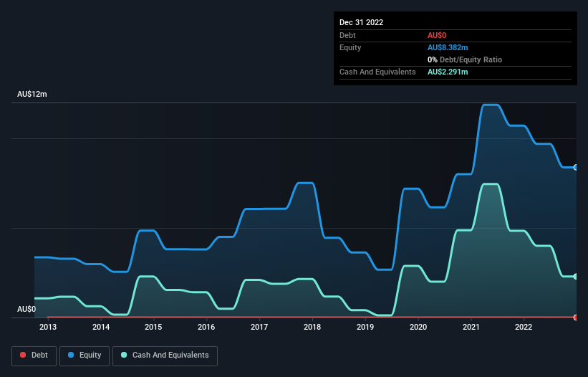The height and width of the screenshot is (377, 588).
Task: Click the Debt value AU$0 in tooltip
Action: point(437,35)
